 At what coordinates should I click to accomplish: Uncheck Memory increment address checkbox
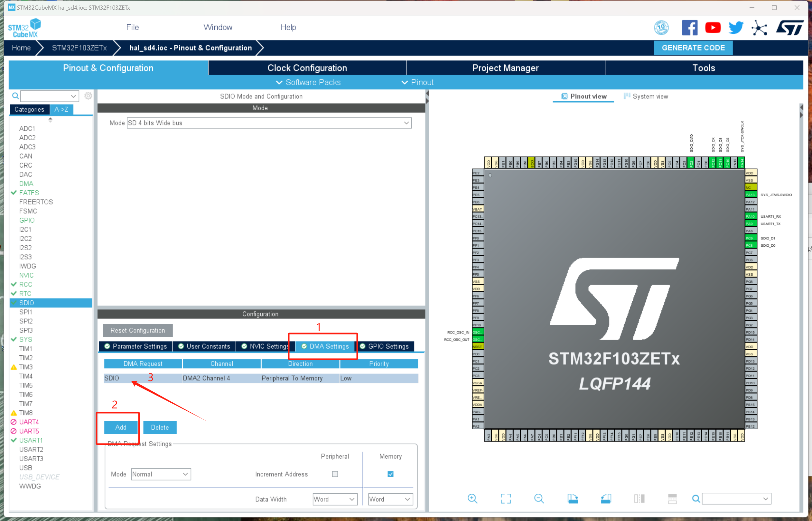[x=390, y=474]
